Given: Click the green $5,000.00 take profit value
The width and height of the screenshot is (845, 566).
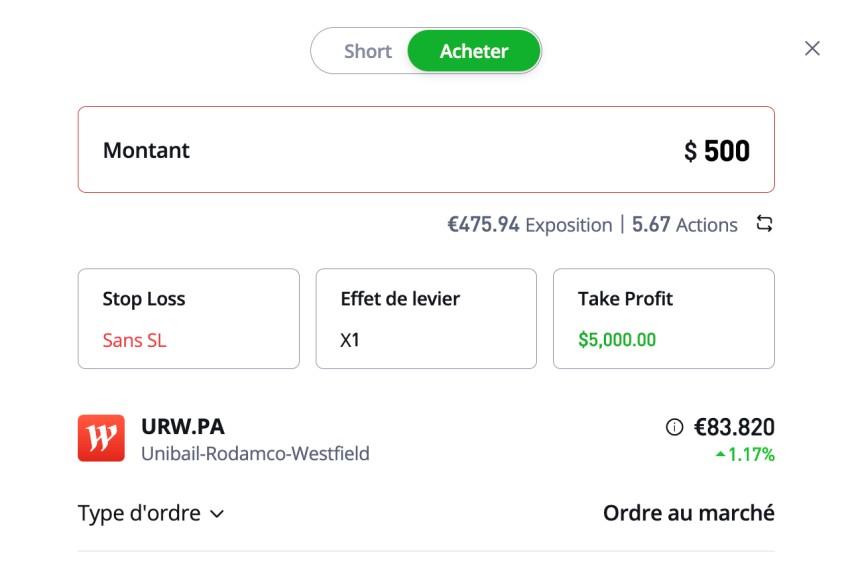Looking at the screenshot, I should [617, 340].
